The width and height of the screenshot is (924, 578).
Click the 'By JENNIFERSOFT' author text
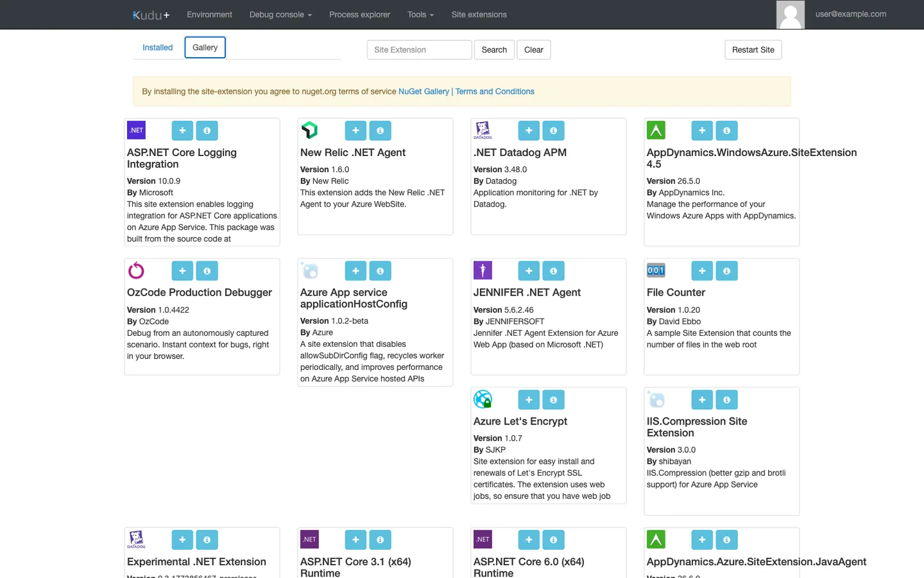point(509,321)
